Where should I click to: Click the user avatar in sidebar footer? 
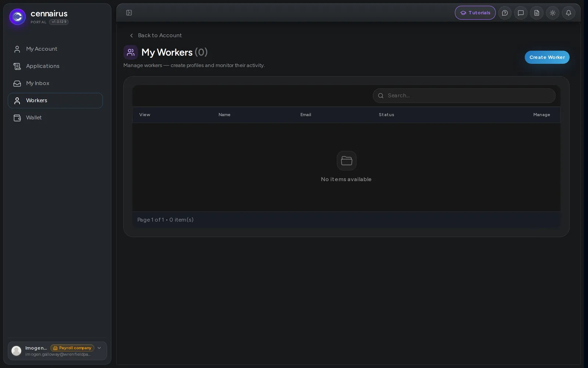click(17, 351)
